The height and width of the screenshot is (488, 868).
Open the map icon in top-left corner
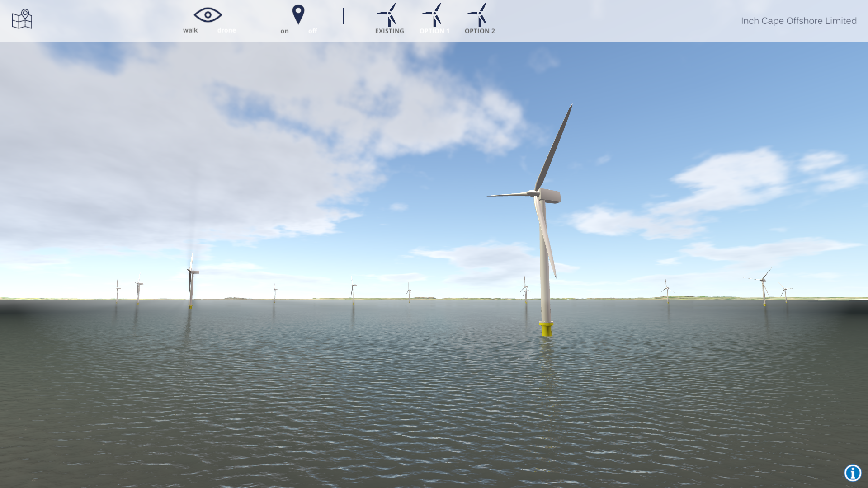pos(22,19)
